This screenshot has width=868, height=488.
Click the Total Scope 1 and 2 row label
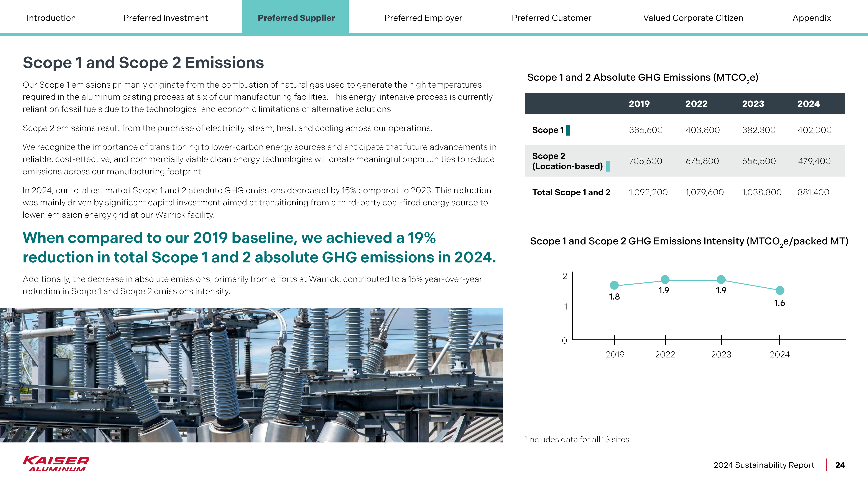pyautogui.click(x=571, y=192)
